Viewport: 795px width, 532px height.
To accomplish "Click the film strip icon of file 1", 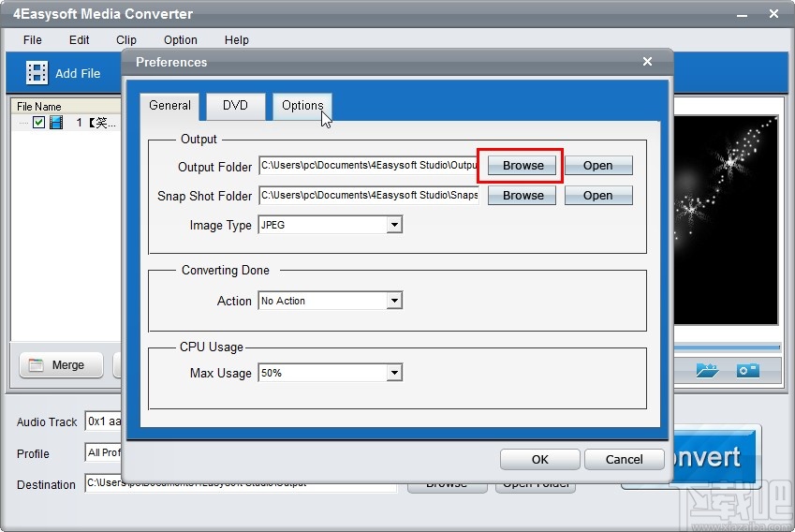I will tap(56, 122).
